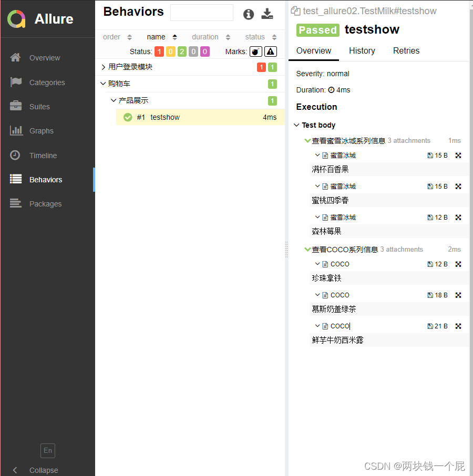Download first 蜜雪冰城 attachment of 15 B
The image size is (473, 476).
tap(437, 156)
